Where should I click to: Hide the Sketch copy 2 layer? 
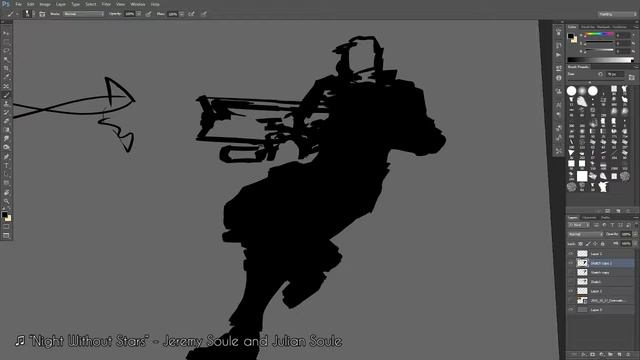point(571,263)
